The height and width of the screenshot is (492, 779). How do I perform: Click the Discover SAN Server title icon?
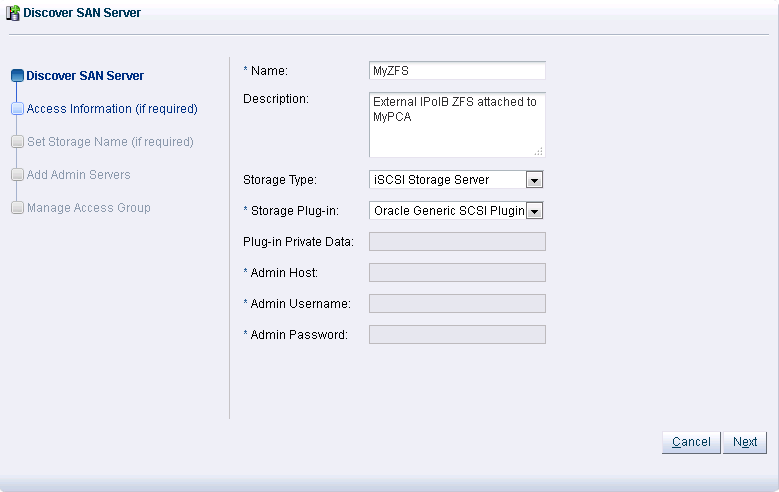(x=13, y=13)
